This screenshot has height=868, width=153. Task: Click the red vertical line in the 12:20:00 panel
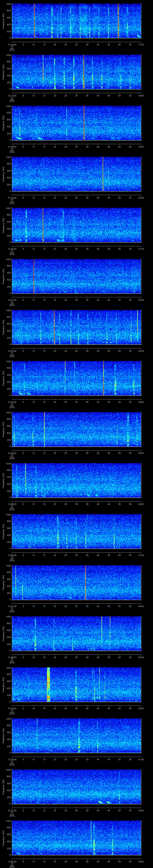click(43, 225)
